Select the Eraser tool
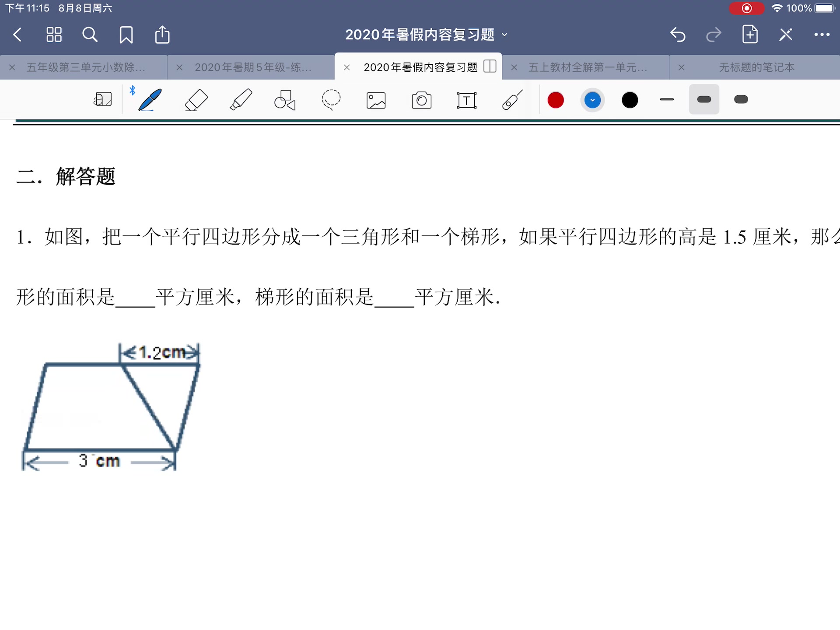 [196, 100]
